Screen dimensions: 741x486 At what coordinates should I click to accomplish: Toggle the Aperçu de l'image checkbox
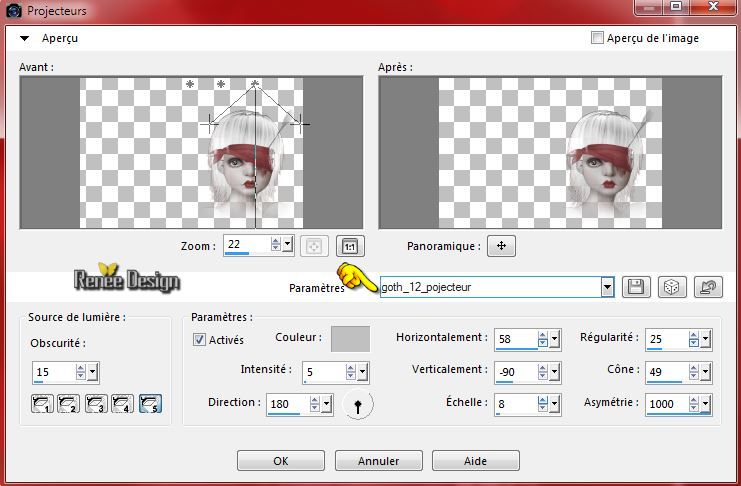coord(597,38)
